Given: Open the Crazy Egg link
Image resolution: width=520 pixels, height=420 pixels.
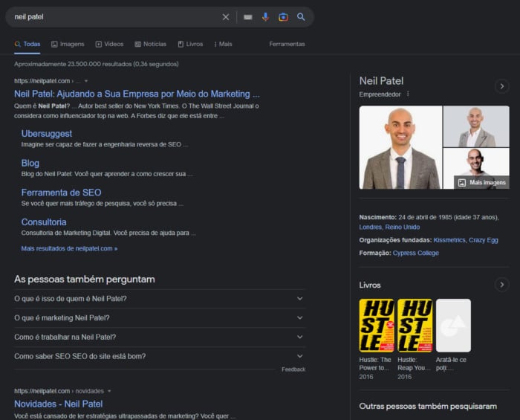Looking at the screenshot, I should point(483,240).
